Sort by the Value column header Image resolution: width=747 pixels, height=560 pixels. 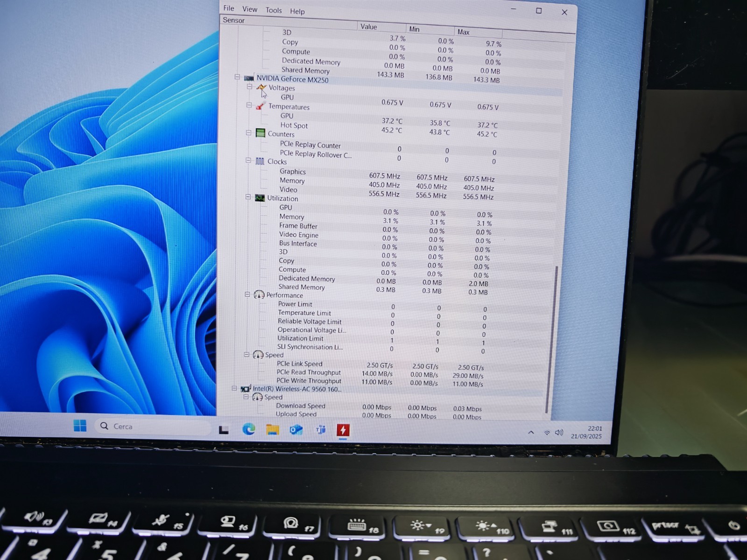point(381,27)
